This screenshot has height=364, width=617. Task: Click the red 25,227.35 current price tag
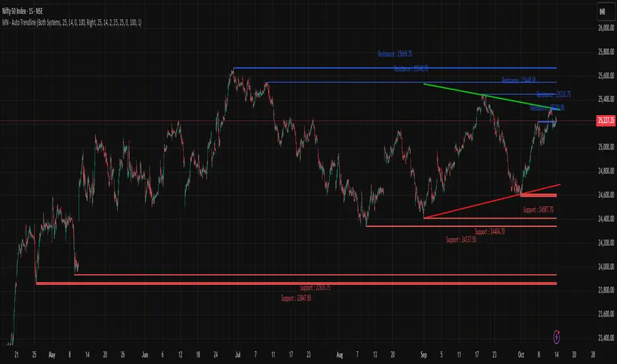click(606, 120)
